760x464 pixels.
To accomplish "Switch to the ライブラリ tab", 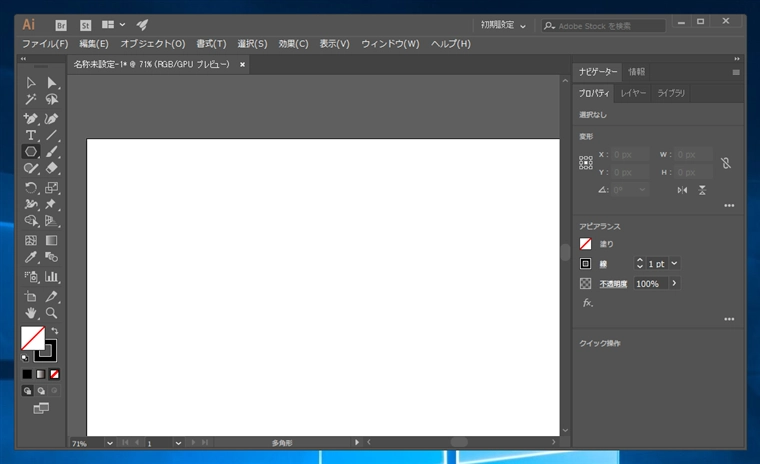I will pyautogui.click(x=671, y=93).
